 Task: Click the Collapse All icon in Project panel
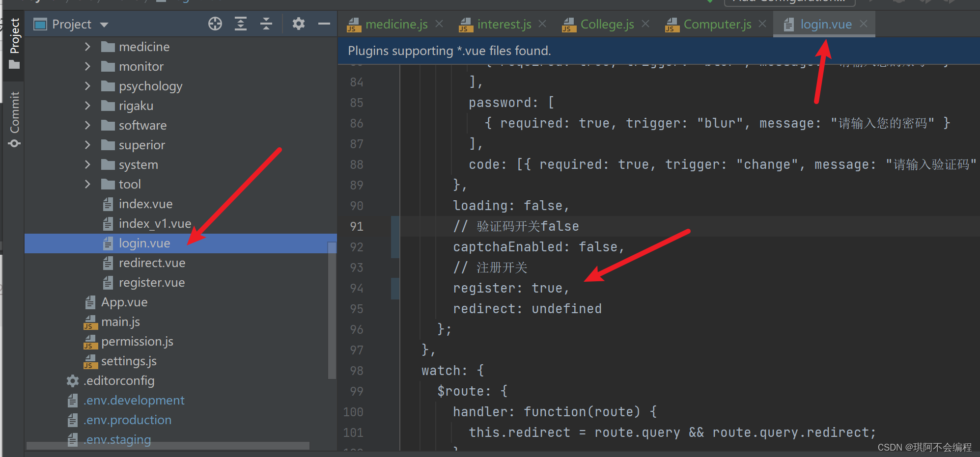click(266, 24)
